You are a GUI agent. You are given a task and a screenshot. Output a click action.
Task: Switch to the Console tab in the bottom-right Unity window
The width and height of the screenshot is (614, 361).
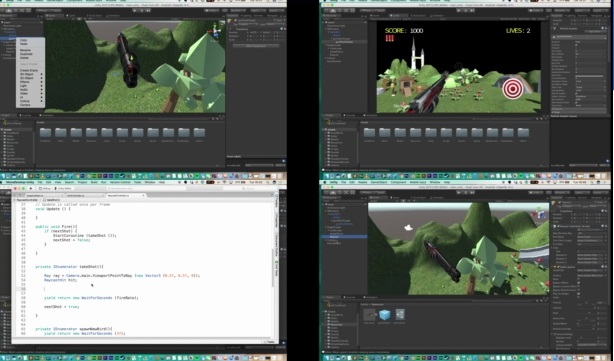[351, 297]
